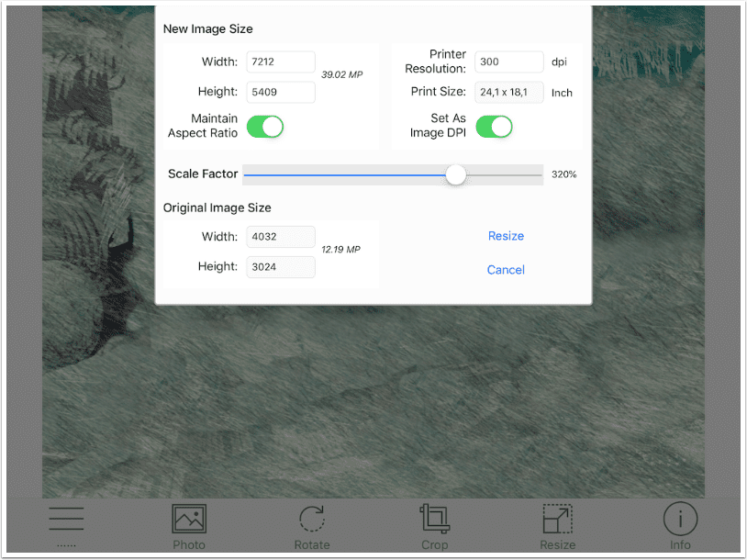Open the hamburger menu icon
Screen dimensions: 747x560
click(x=66, y=520)
